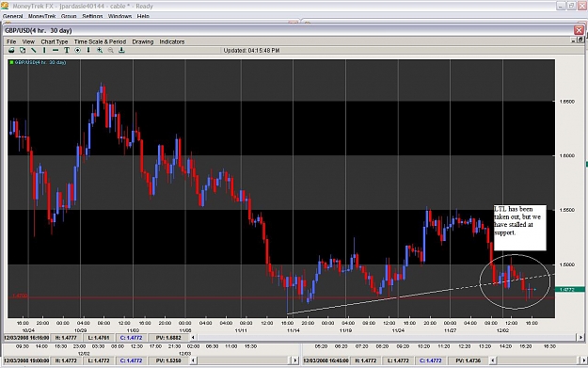Select the horizontal line drawing tool
The width and height of the screenshot is (588, 368).
[x=56, y=50]
